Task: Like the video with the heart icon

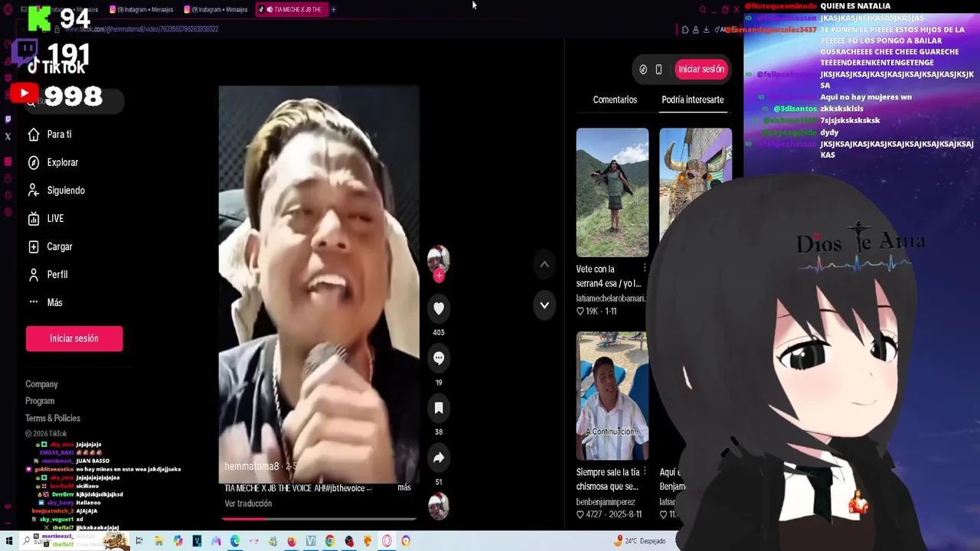Action: (439, 308)
